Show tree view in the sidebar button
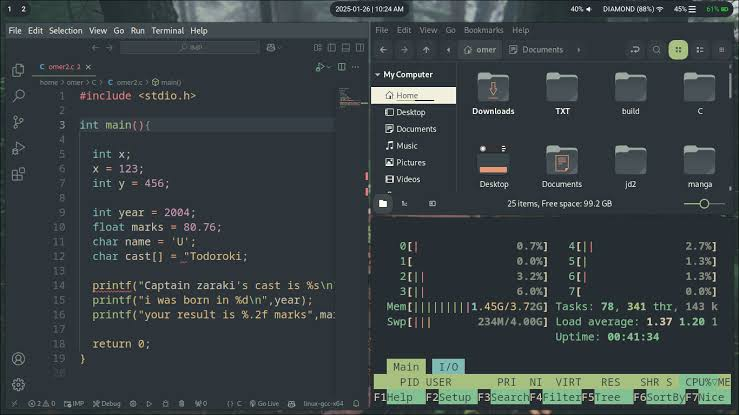The image size is (739, 415). [x=404, y=204]
